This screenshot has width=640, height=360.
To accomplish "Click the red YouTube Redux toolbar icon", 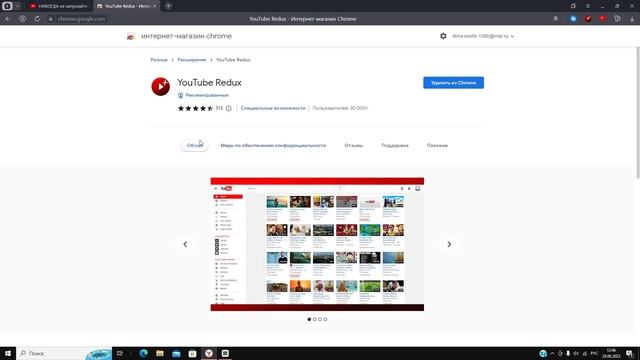I will [602, 19].
